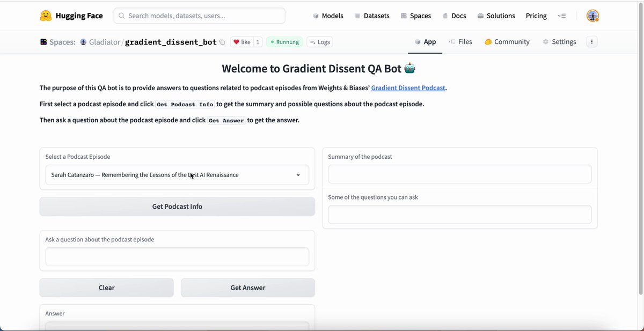Open the Select a Podcast Episode combo box
Image resolution: width=644 pixels, height=331 pixels.
177,175
